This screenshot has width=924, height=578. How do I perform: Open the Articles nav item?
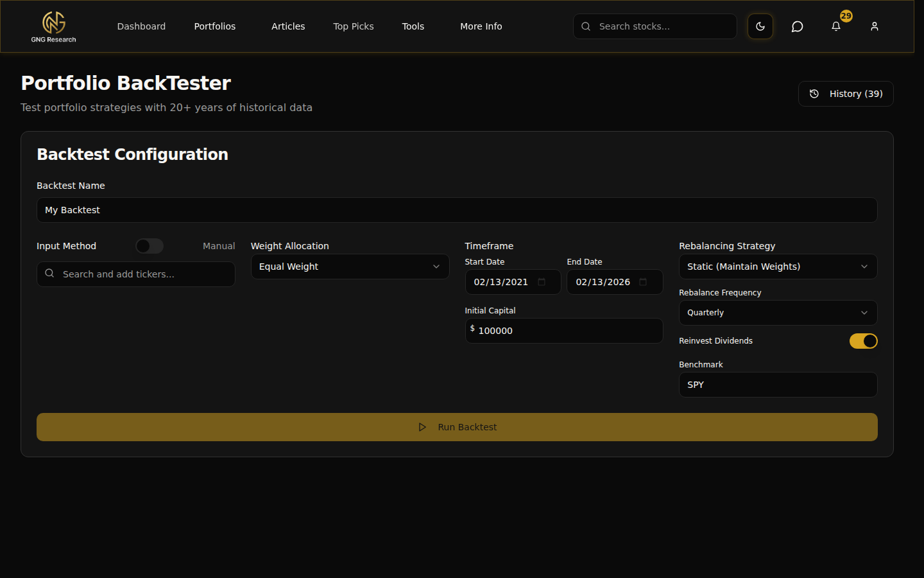(288, 26)
